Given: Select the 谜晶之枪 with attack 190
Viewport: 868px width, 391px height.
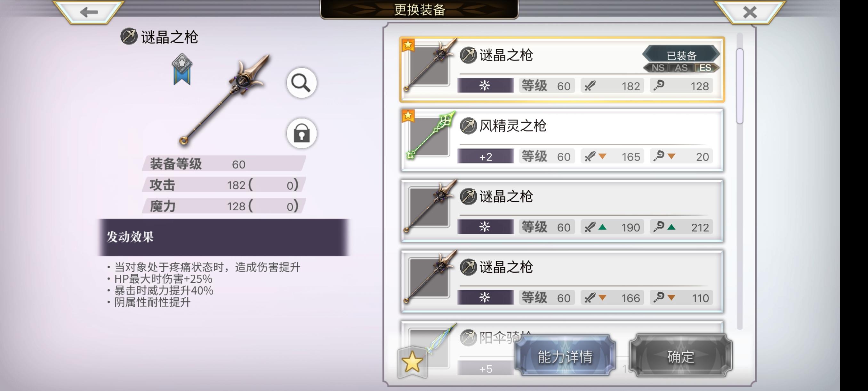Looking at the screenshot, I should pyautogui.click(x=562, y=211).
